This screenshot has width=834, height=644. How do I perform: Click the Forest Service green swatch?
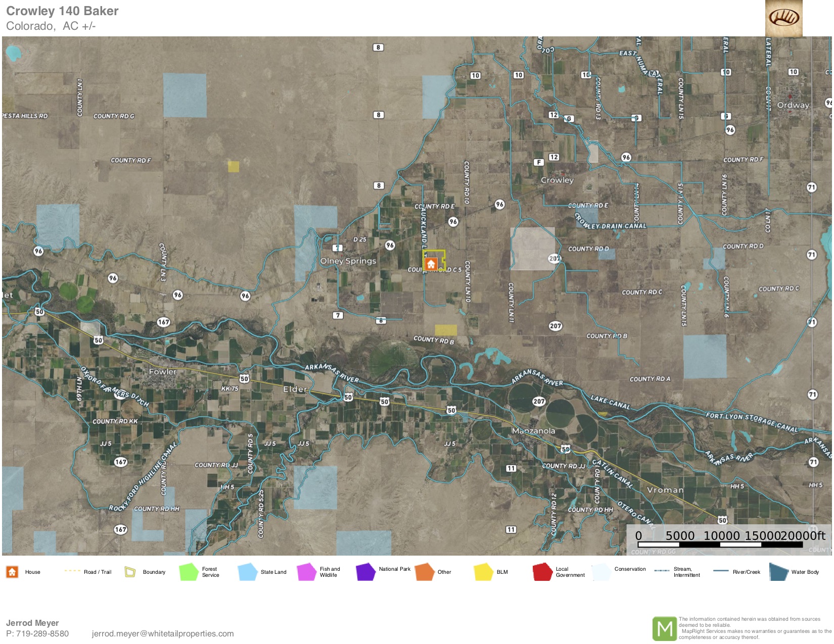pos(189,572)
